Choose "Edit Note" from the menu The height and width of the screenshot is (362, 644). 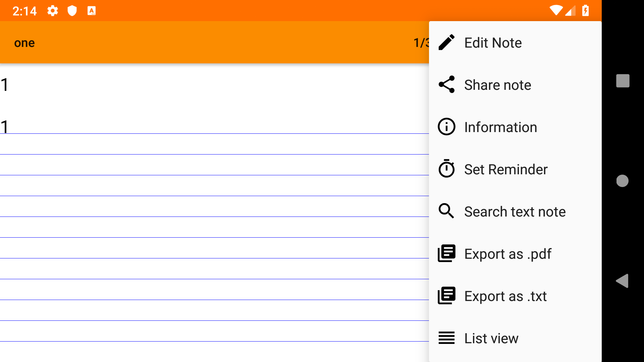pyautogui.click(x=493, y=43)
